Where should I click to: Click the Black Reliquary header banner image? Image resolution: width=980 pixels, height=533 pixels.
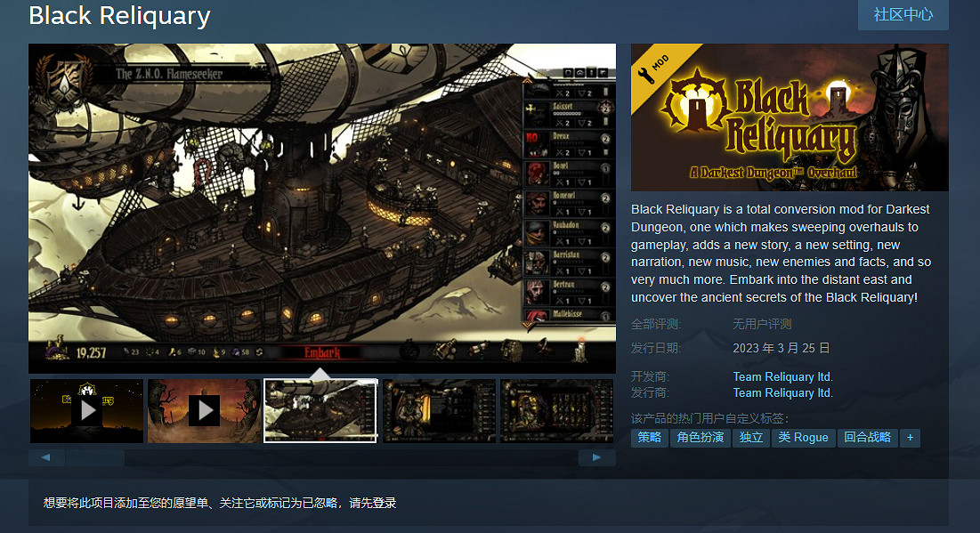click(x=789, y=117)
